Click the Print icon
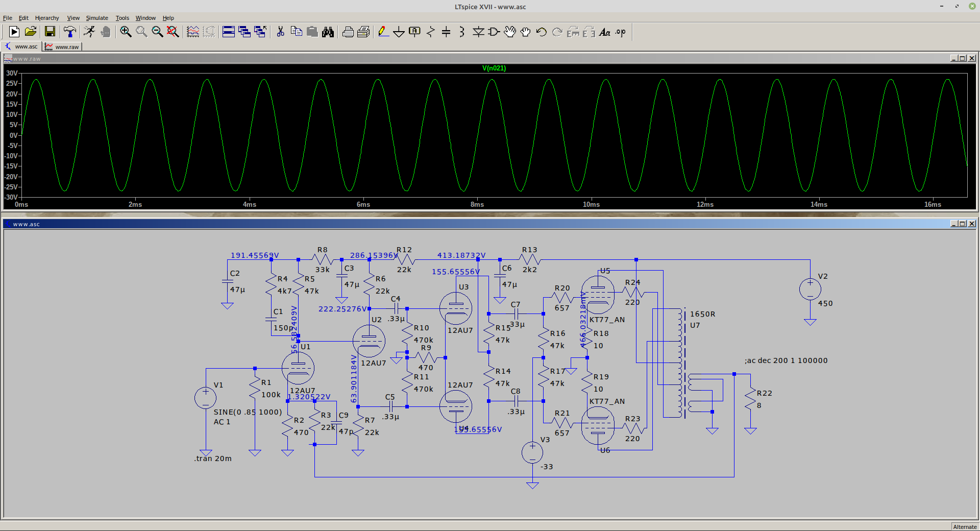980x531 pixels. click(348, 32)
